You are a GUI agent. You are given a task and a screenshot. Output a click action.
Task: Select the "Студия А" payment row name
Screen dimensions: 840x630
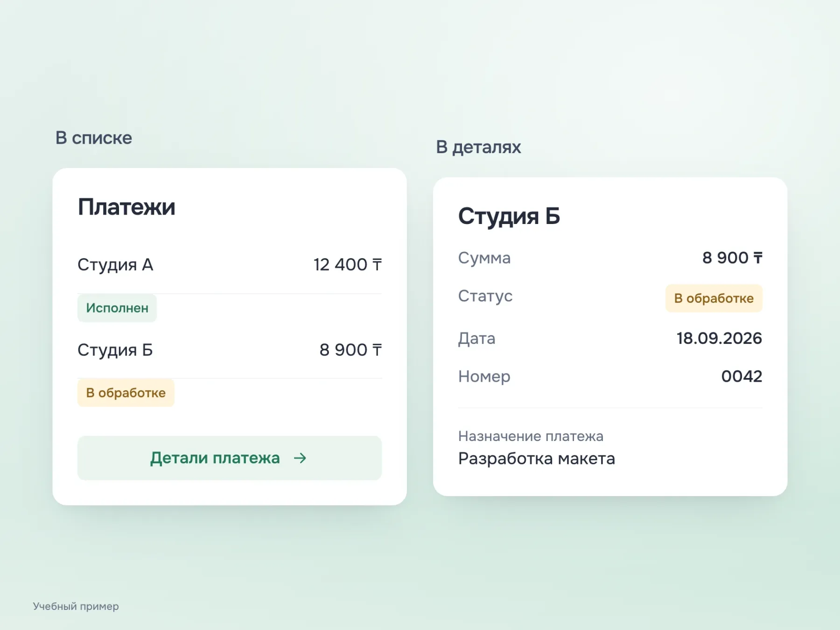click(x=115, y=265)
